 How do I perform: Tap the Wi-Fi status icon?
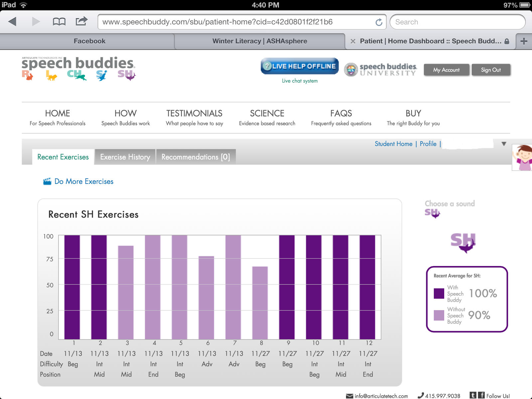pyautogui.click(x=23, y=5)
